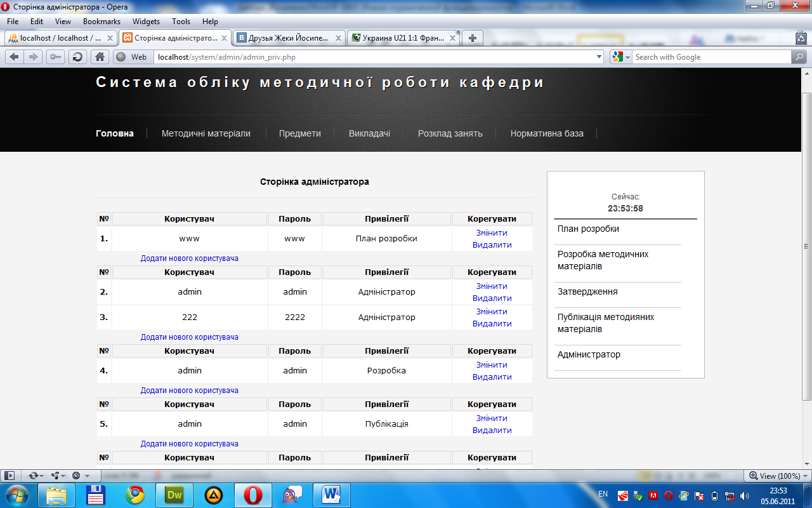Click the Back navigation arrow
The width and height of the screenshot is (812, 508).
coord(14,57)
